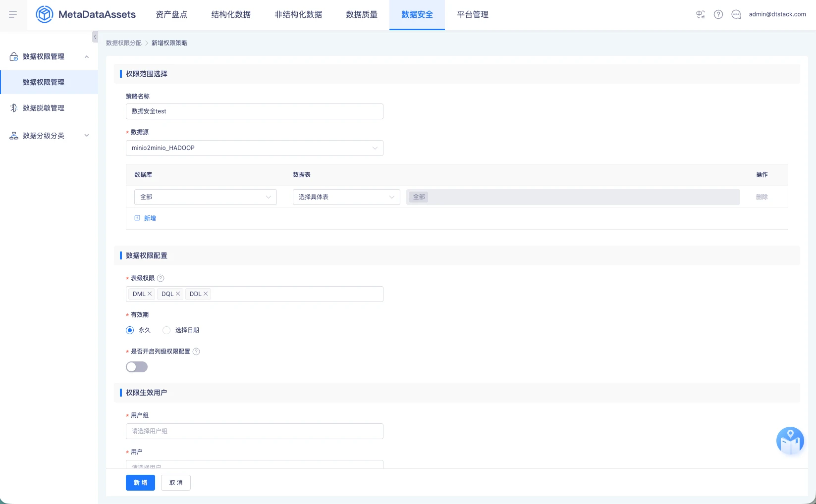Image resolution: width=816 pixels, height=504 pixels.
Task: Switch to the 数据质量 top tab
Action: coord(362,15)
